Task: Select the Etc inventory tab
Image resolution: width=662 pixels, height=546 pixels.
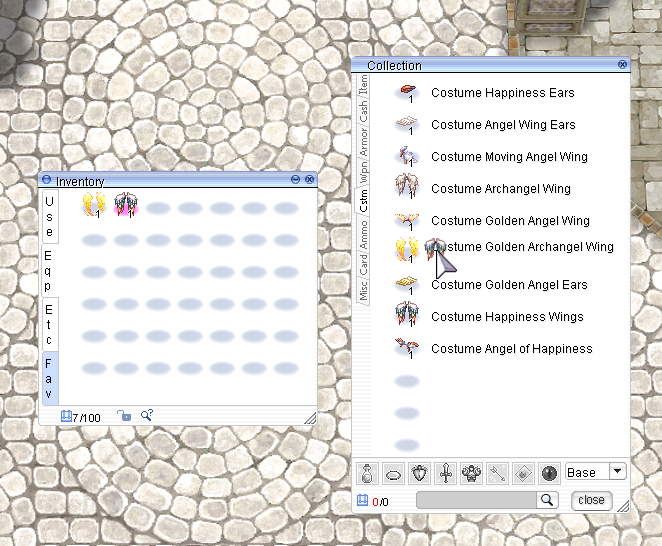Action: coord(48,325)
